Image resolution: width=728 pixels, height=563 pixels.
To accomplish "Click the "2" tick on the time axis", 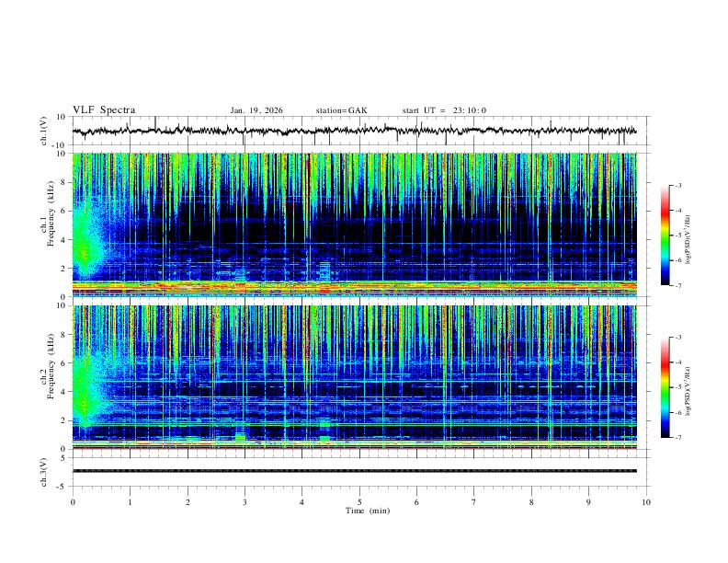I will click(x=188, y=502).
